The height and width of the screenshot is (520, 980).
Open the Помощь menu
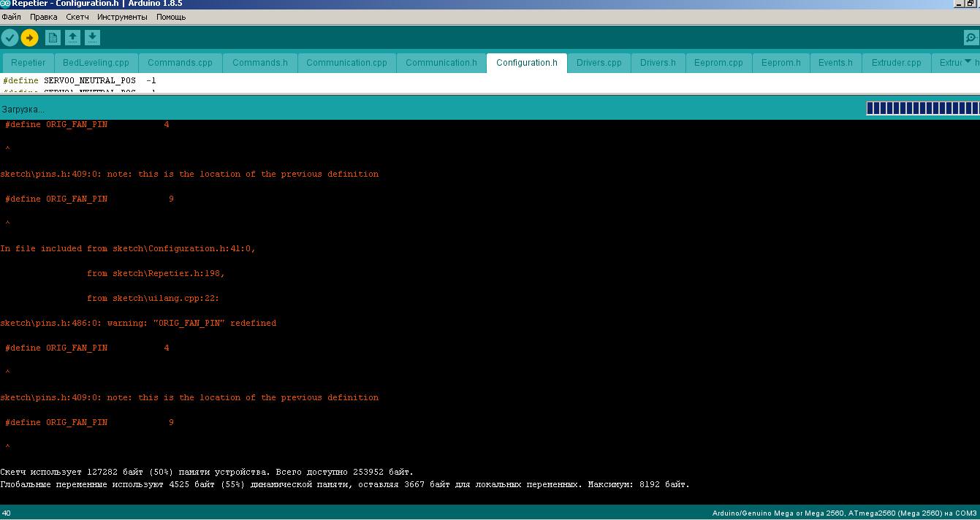click(x=171, y=17)
